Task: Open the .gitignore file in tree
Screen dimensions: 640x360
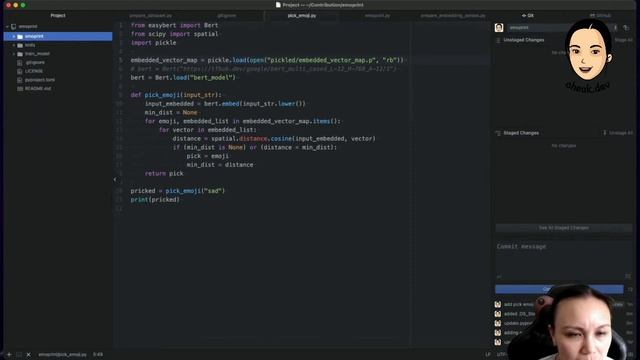Action: pyautogui.click(x=35, y=62)
